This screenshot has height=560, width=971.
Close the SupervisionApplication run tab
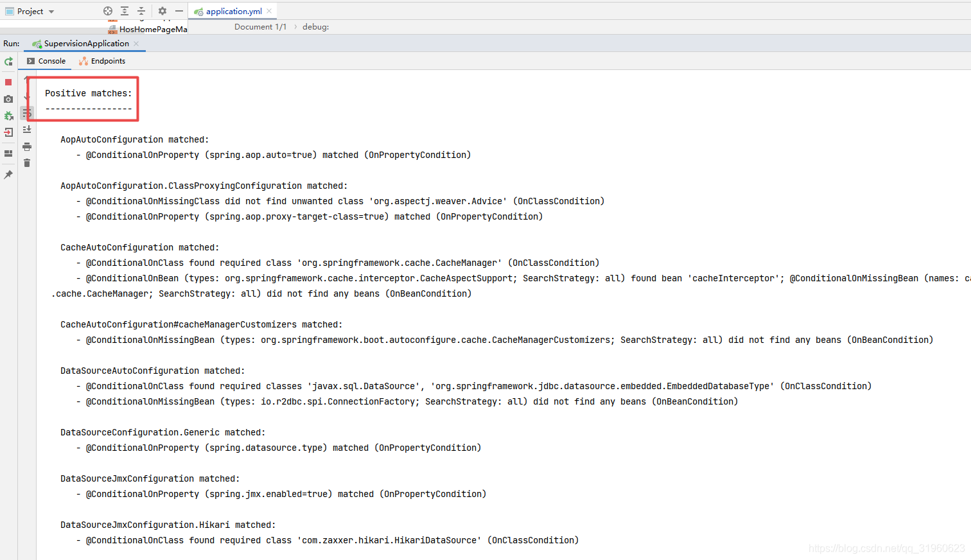136,44
